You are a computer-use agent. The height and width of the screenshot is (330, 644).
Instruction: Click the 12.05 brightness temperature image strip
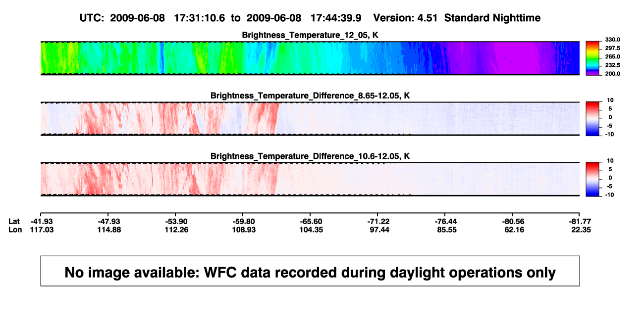310,58
